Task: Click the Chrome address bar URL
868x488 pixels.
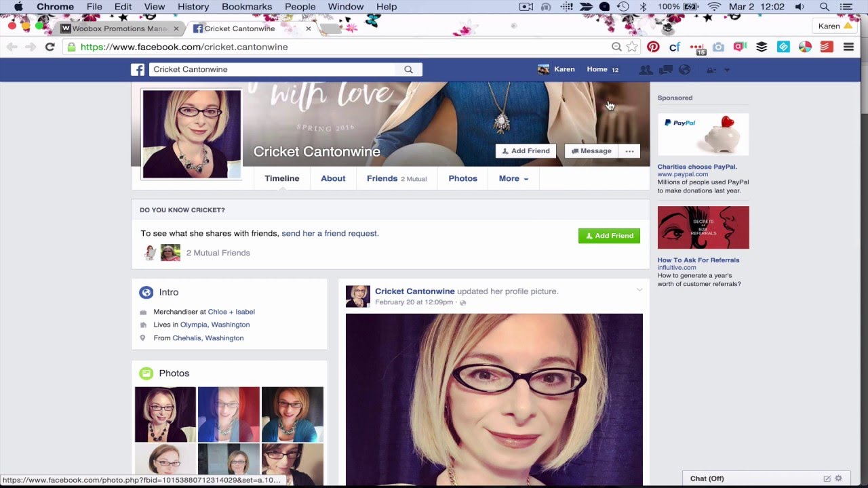Action: point(184,47)
